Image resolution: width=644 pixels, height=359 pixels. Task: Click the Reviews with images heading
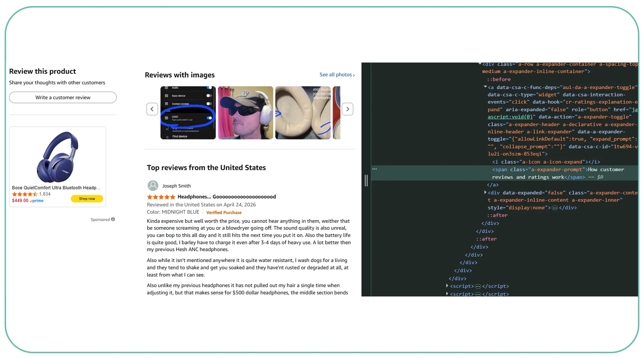coord(180,75)
